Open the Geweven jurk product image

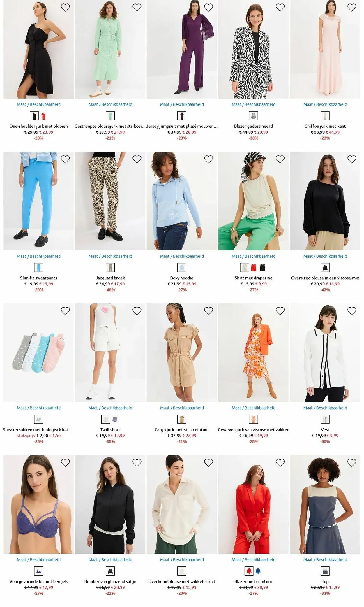(253, 353)
